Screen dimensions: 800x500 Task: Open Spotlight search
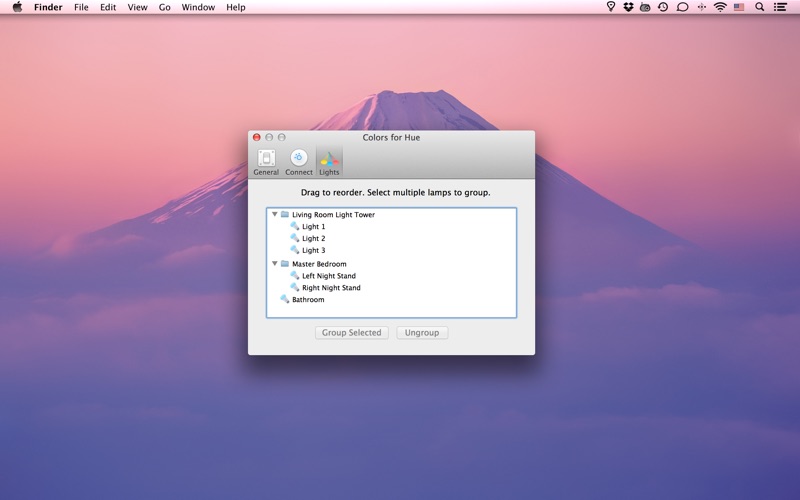(x=760, y=7)
